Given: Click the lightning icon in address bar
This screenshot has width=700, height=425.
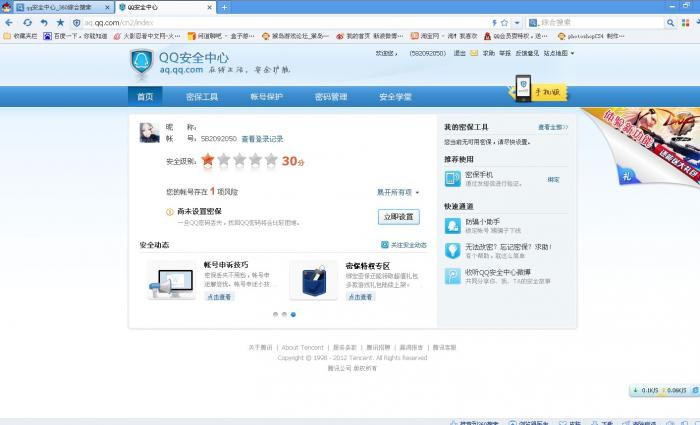Looking at the screenshot, I should click(x=494, y=22).
